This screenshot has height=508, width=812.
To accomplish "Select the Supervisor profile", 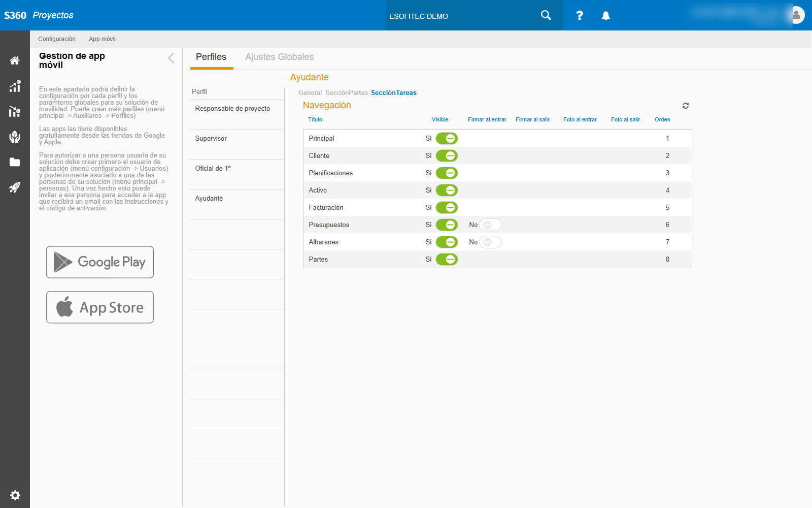I will pyautogui.click(x=236, y=144).
